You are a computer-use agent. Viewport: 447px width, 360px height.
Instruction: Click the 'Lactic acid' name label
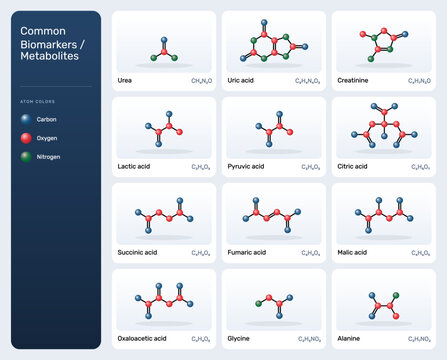(134, 166)
